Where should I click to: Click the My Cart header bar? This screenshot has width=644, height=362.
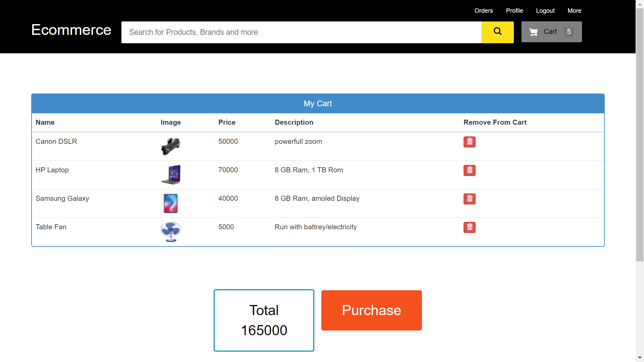pyautogui.click(x=318, y=104)
